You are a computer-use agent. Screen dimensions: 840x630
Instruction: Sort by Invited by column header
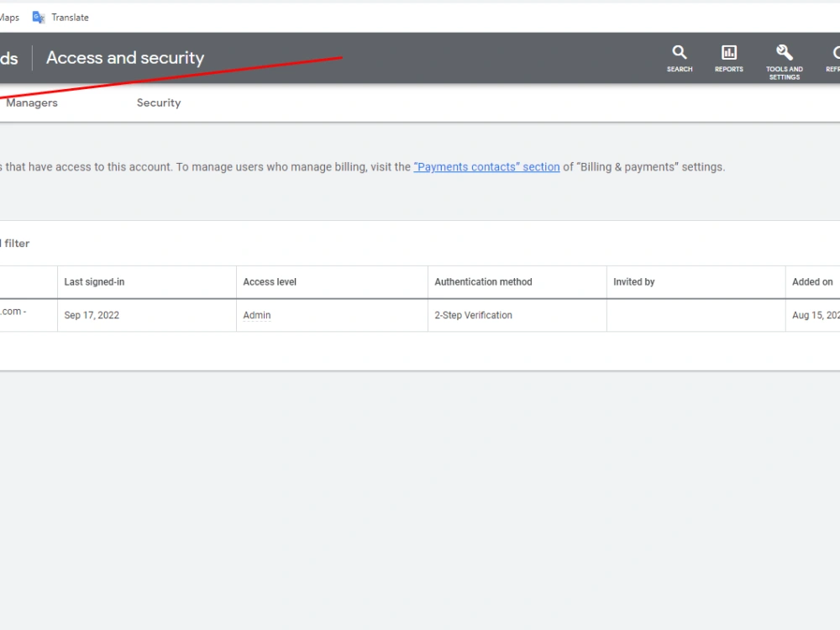tap(633, 281)
